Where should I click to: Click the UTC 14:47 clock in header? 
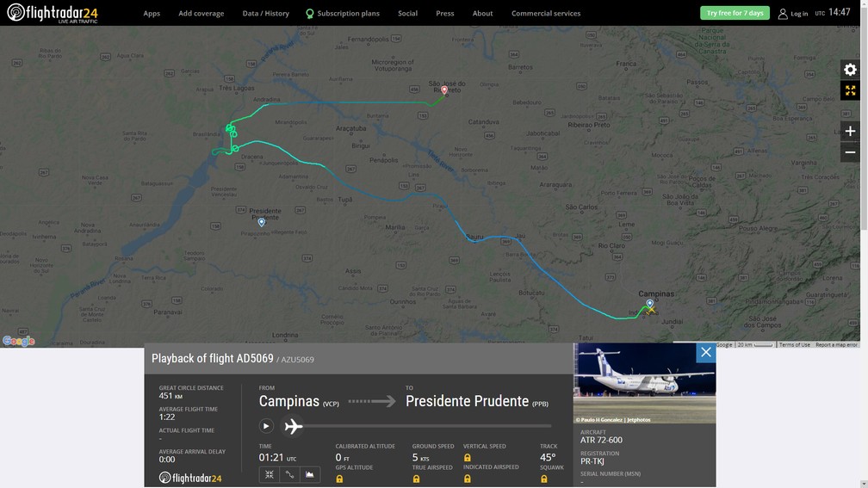833,13
